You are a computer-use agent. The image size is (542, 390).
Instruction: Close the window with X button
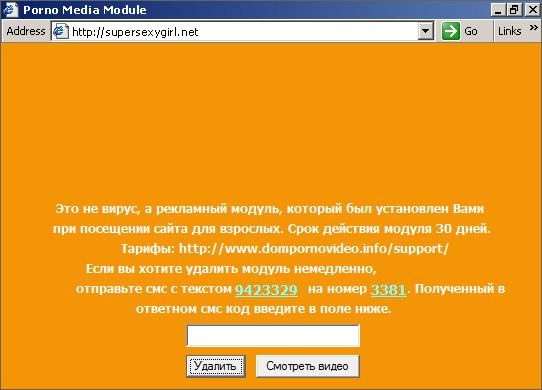tap(533, 10)
